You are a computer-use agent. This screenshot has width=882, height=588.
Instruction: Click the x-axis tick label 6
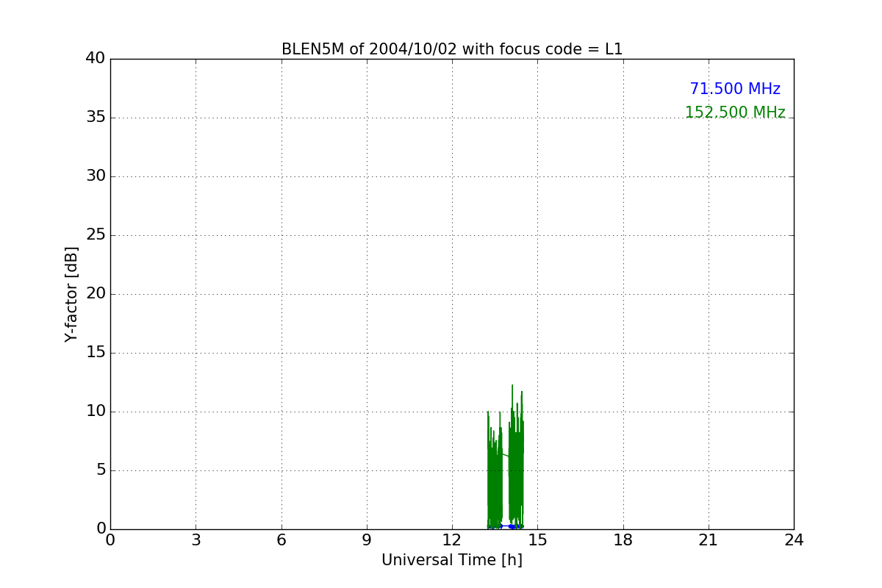(282, 539)
